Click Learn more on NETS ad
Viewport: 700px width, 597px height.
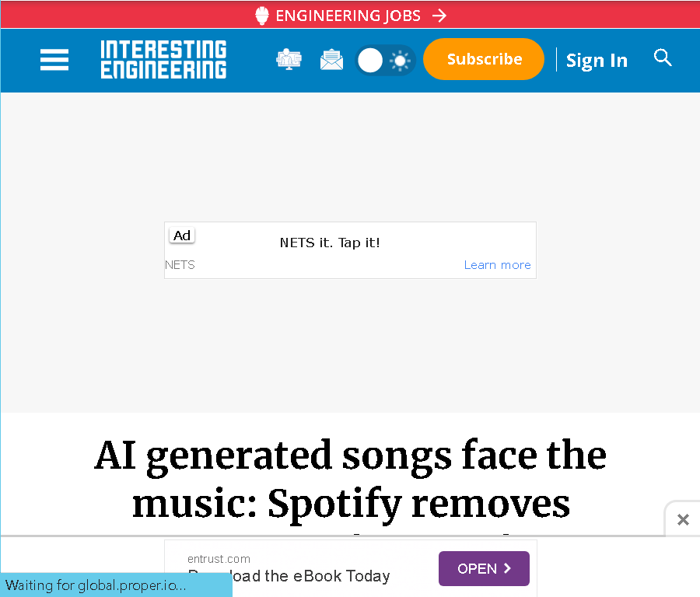[497, 264]
